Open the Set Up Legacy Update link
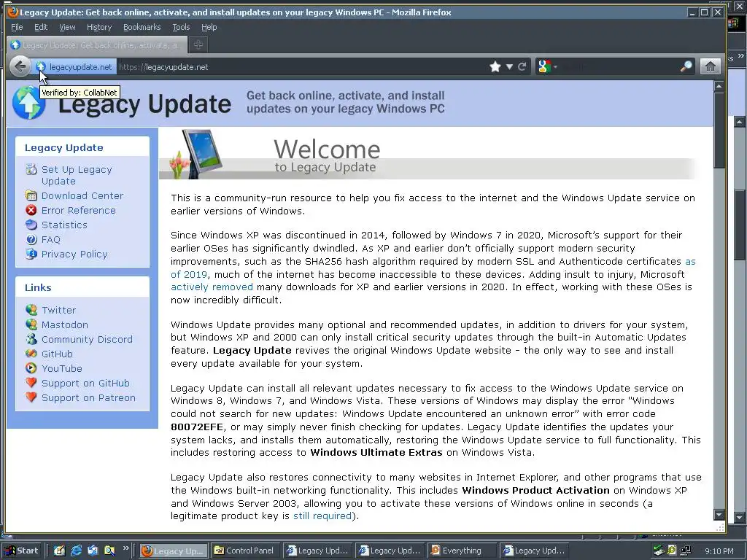Screen dimensions: 747x560 coord(77,175)
